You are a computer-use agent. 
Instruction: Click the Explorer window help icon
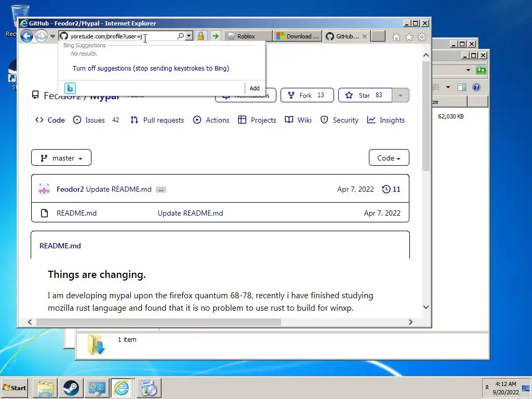point(476,87)
